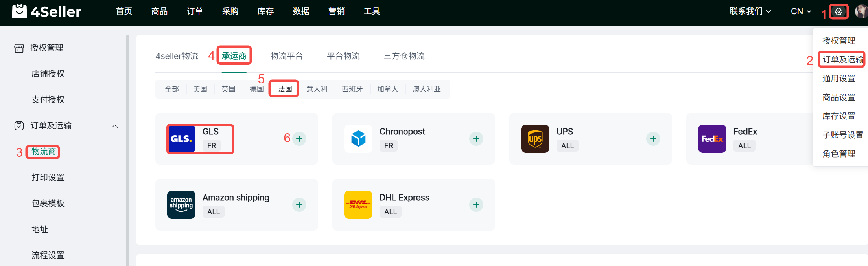Click plus icon for DHL Express
Screen dimensions: 868x266
pyautogui.click(x=476, y=205)
